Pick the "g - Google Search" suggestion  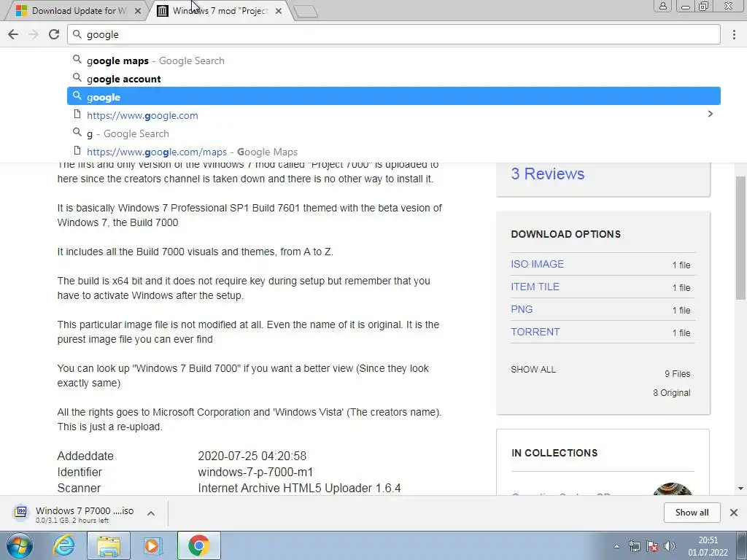point(393,133)
